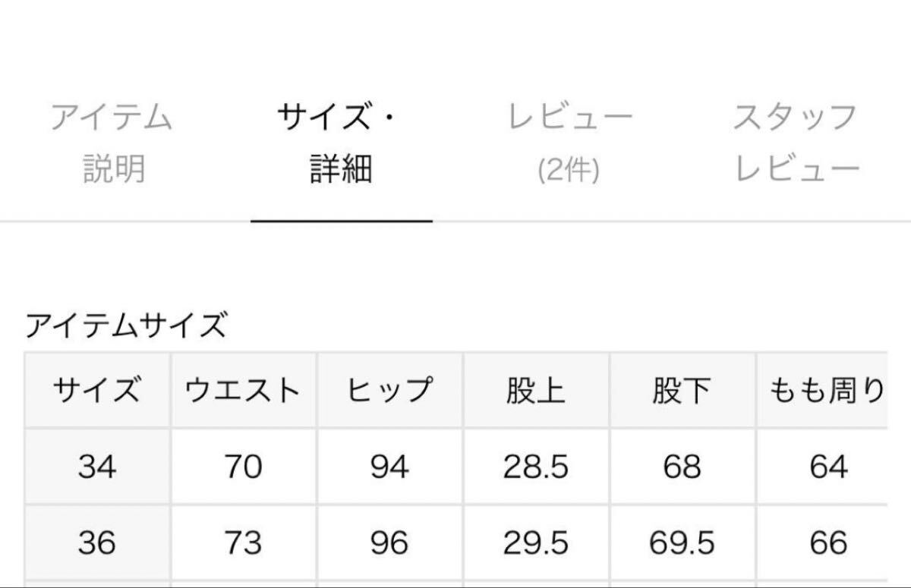Open the スタッフレビュー tab
Viewport: 911px width, 588px height.
[x=796, y=143]
